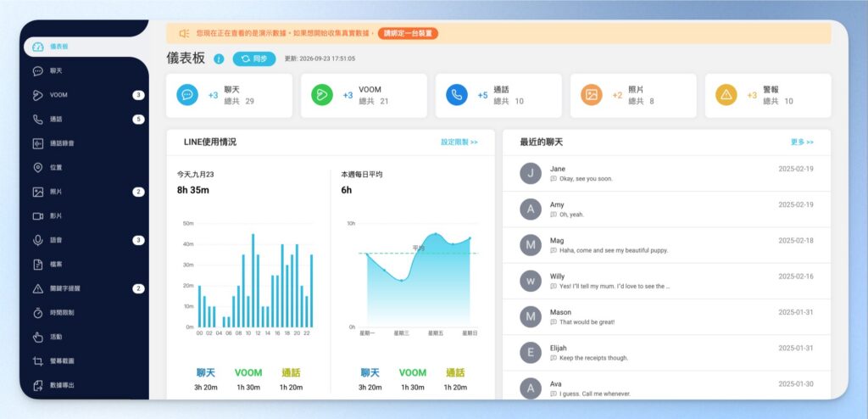Click the 同步 sync button
This screenshot has height=419, width=868.
click(x=254, y=59)
